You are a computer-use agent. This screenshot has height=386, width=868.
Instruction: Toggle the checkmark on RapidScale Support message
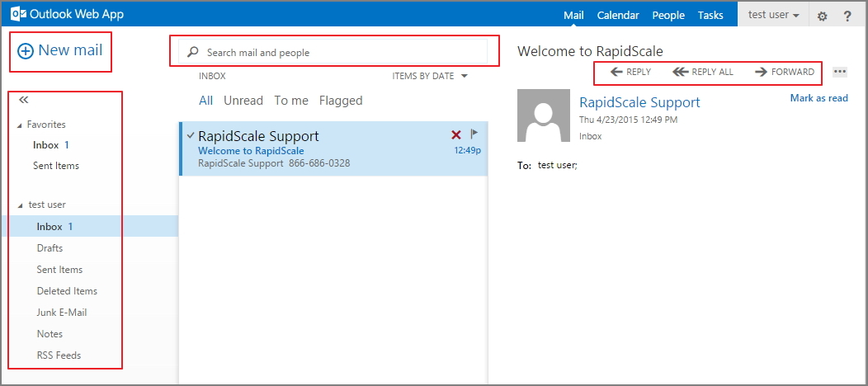[191, 135]
